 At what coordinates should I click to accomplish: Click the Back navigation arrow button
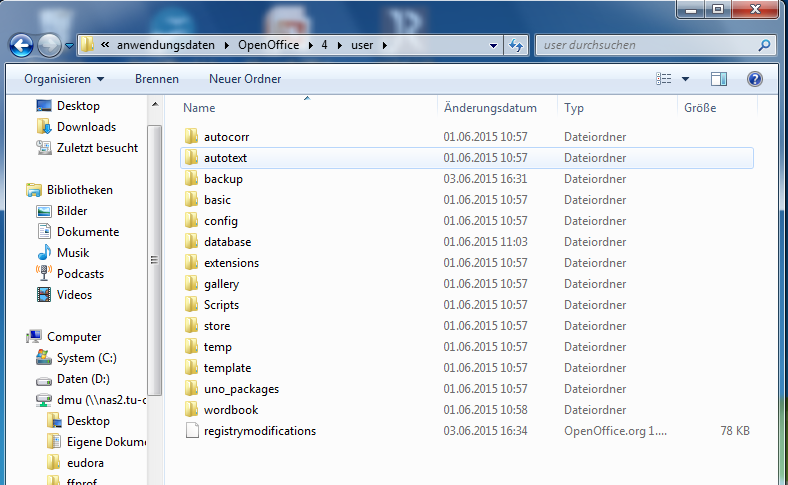click(x=21, y=45)
